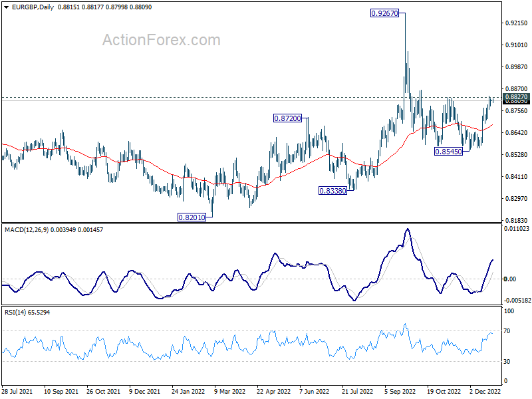Select the 0.82010 bottom price label
Image resolution: width=532 pixels, height=399 pixels.
[192, 217]
